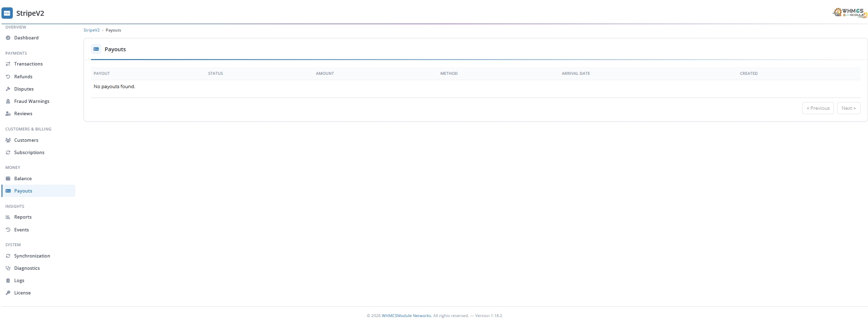Click the ARRIVAL DATE column header
This screenshot has height=322, width=868.
pyautogui.click(x=576, y=73)
